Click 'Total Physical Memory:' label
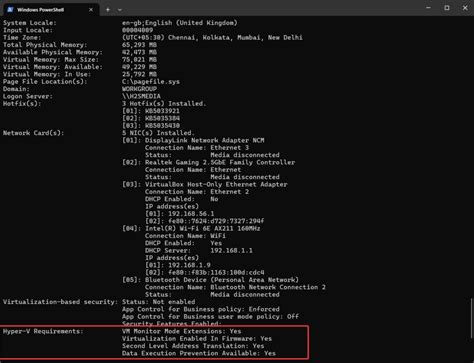The height and width of the screenshot is (363, 474). 45,45
